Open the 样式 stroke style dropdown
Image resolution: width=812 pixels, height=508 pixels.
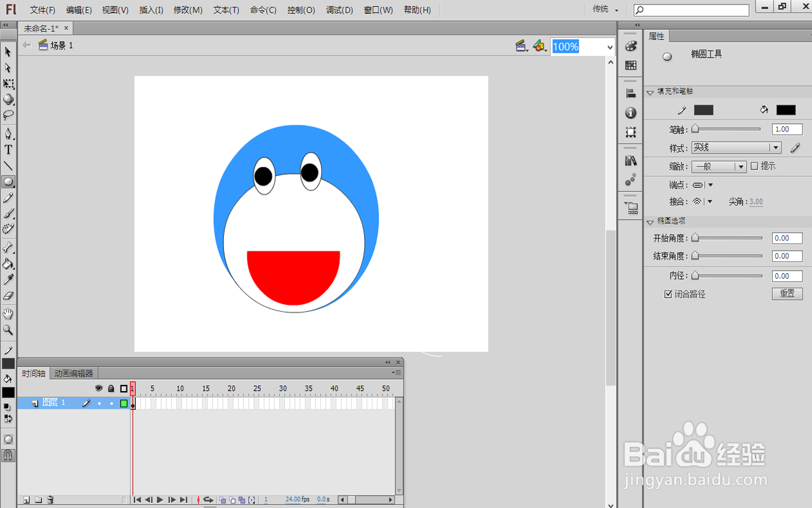click(736, 147)
